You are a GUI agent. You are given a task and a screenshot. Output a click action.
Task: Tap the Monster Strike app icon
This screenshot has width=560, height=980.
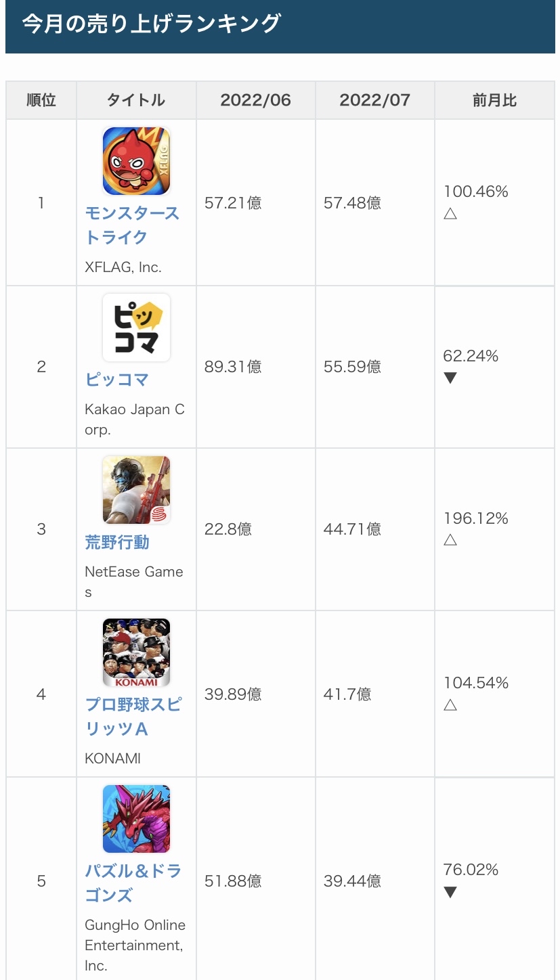[136, 161]
